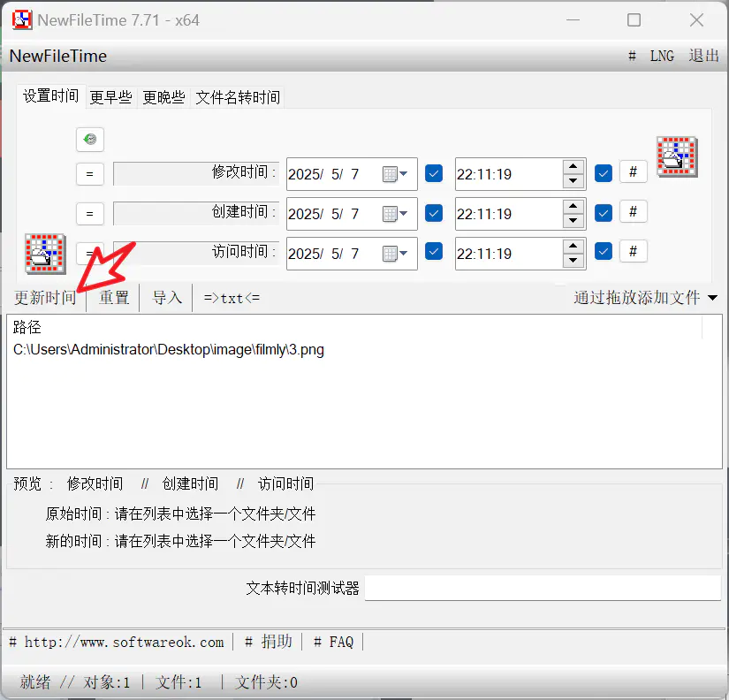
Task: Increase the 创建时间 time with up arrow
Action: [573, 206]
